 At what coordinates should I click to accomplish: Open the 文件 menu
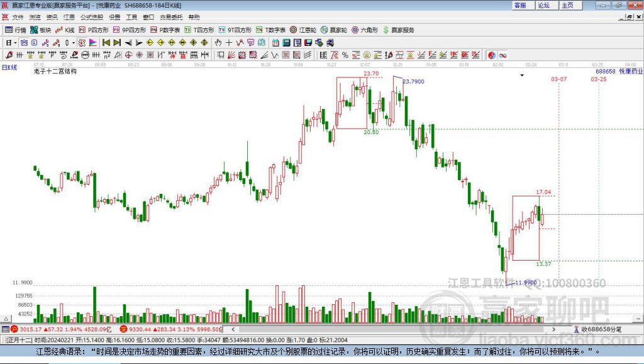pyautogui.click(x=18, y=17)
